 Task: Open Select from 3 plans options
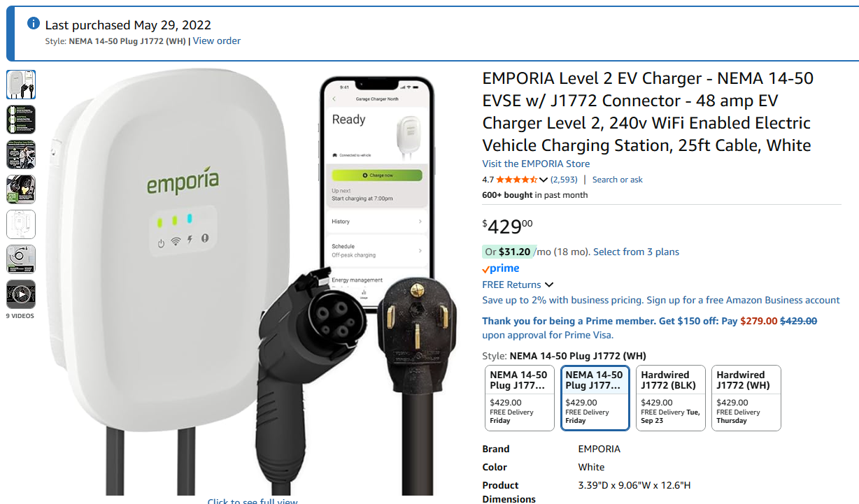tap(636, 252)
